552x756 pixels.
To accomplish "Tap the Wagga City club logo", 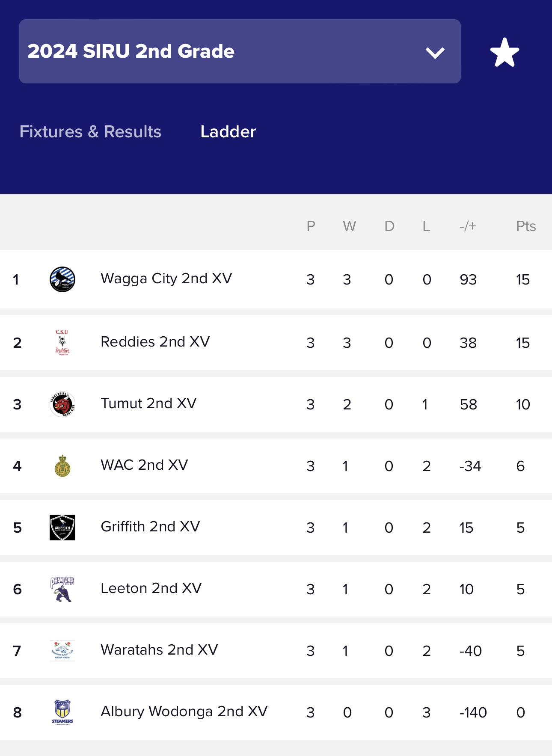I will pyautogui.click(x=62, y=279).
